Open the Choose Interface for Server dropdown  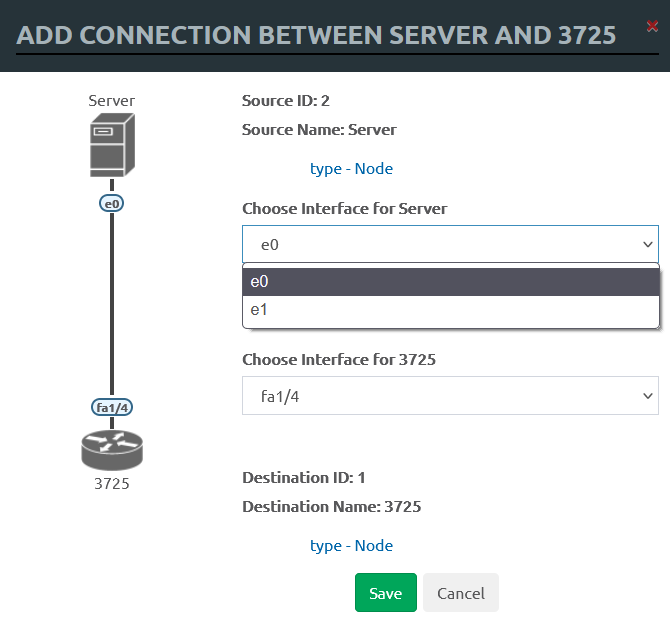[450, 243]
